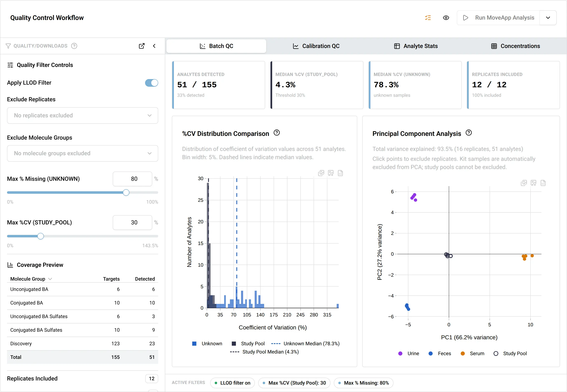This screenshot has height=392, width=567.
Task: Click the funnel icon beside Quality/Downloads
Action: [8, 46]
